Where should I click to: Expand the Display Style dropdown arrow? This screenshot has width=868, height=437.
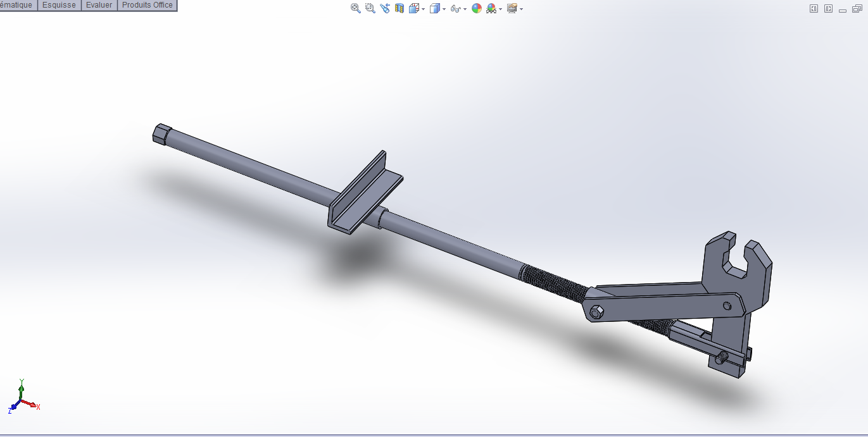[x=444, y=9]
